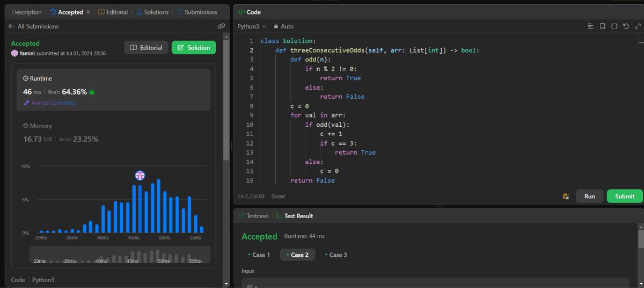Click the format code lines icon

590,26
